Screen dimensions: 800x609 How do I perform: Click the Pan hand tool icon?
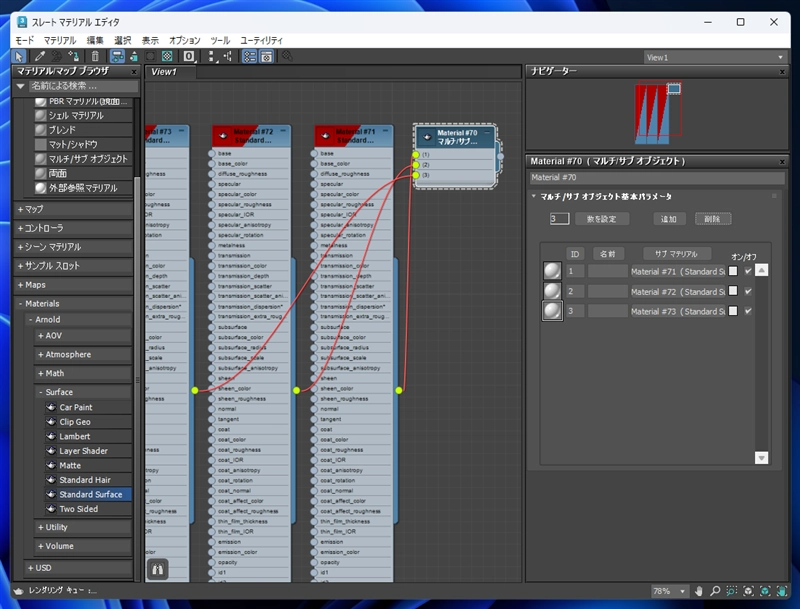698,591
